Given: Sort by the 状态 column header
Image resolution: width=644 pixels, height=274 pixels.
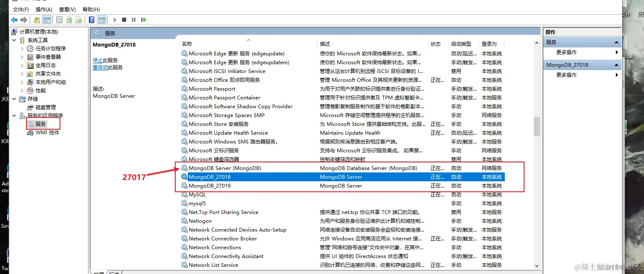Looking at the screenshot, I should [439, 44].
